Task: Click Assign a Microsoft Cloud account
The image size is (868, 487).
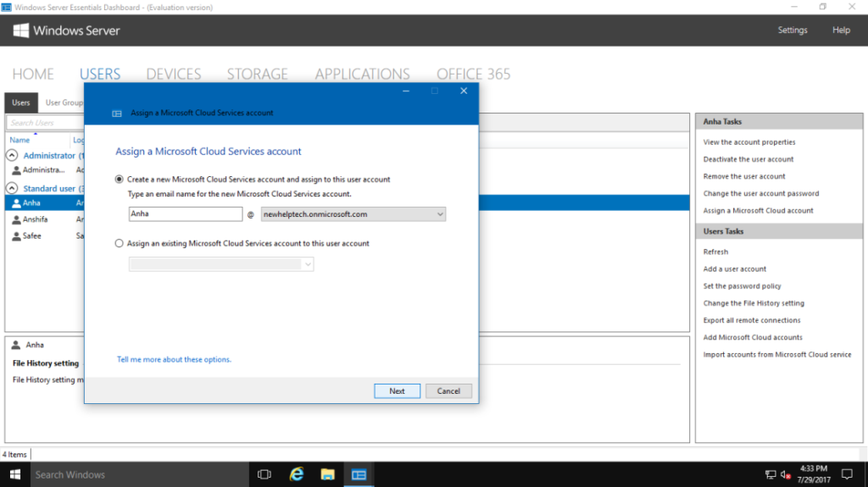Action: click(x=758, y=211)
